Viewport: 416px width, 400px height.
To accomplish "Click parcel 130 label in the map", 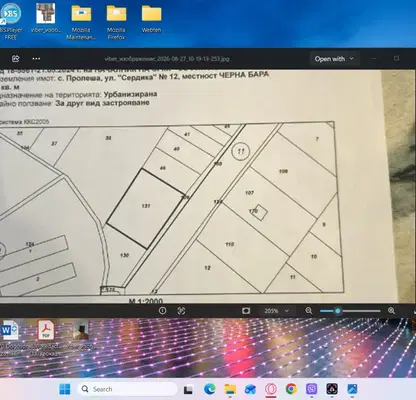I will [124, 255].
